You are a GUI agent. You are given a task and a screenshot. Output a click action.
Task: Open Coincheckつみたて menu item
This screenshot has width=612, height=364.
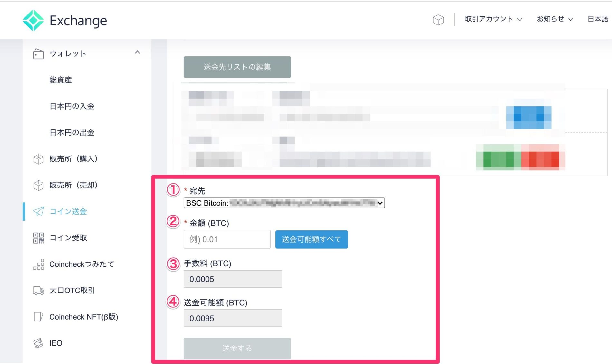(82, 264)
